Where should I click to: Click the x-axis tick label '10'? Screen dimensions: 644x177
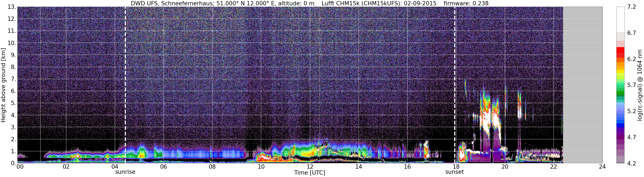(261, 167)
